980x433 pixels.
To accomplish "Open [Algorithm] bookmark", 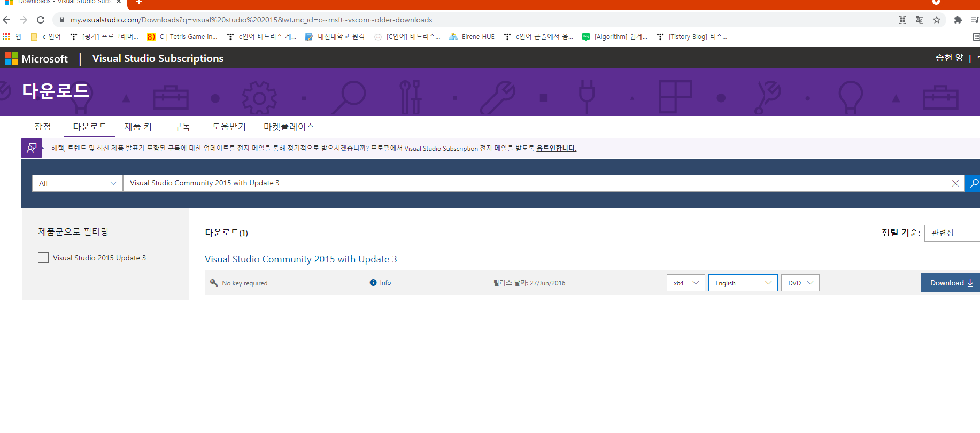I will click(x=615, y=36).
